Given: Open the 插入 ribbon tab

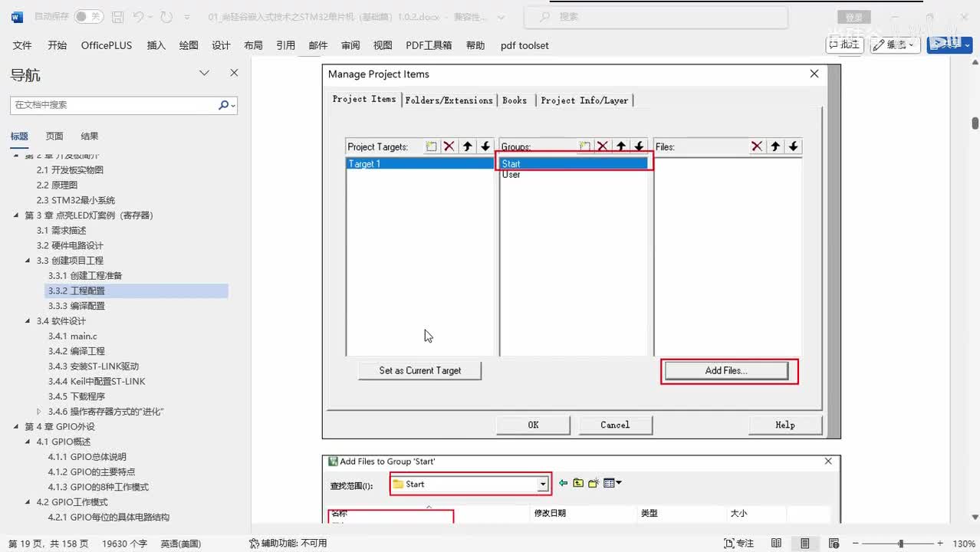Looking at the screenshot, I should (156, 45).
